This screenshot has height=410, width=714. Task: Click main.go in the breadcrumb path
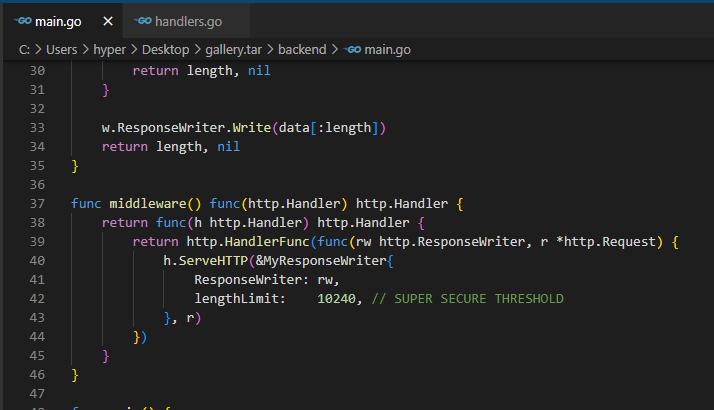pos(387,49)
